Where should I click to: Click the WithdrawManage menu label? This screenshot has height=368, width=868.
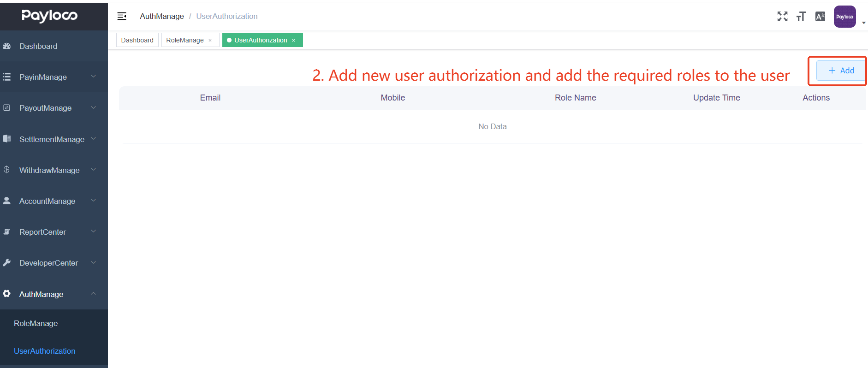49,170
